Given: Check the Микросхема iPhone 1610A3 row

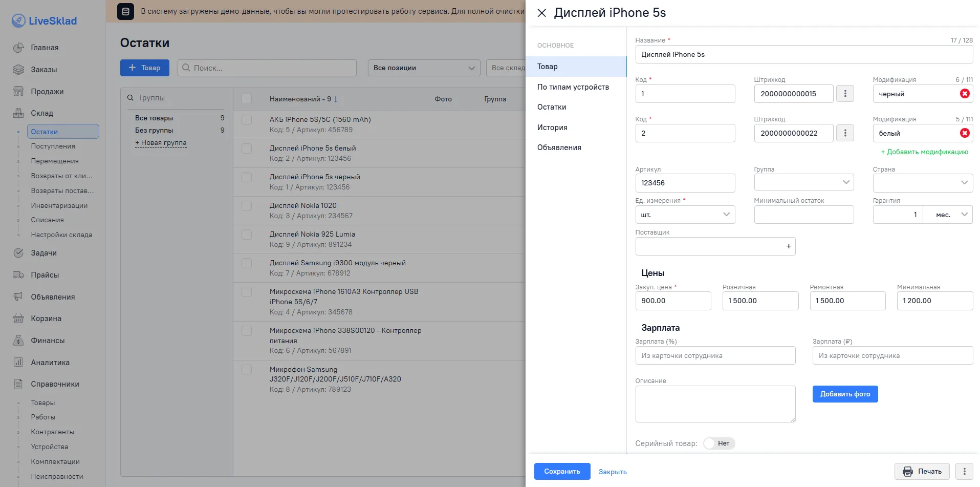Looking at the screenshot, I should click(247, 292).
